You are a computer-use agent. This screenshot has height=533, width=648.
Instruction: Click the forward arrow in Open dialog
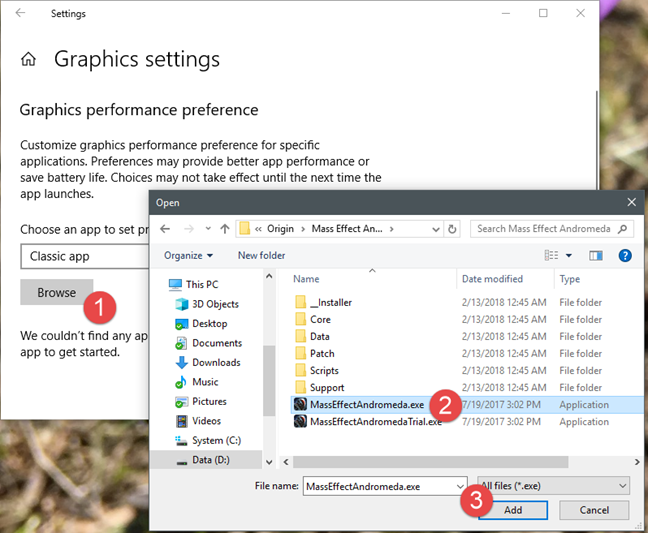pyautogui.click(x=189, y=228)
